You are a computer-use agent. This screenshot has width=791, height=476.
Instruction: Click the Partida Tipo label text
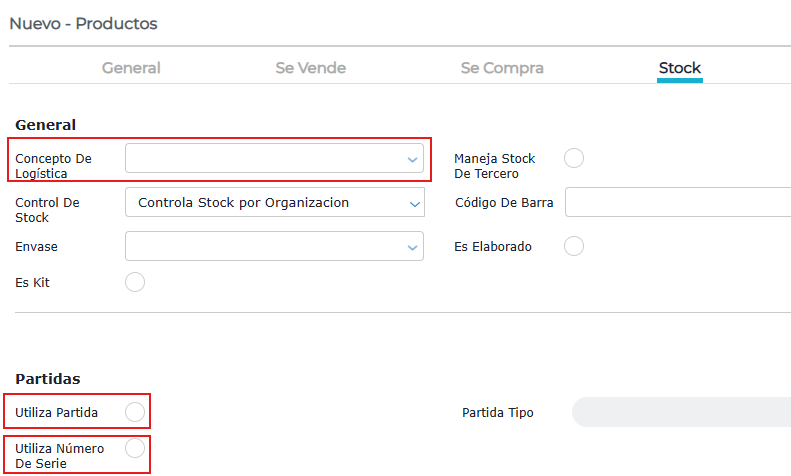498,412
